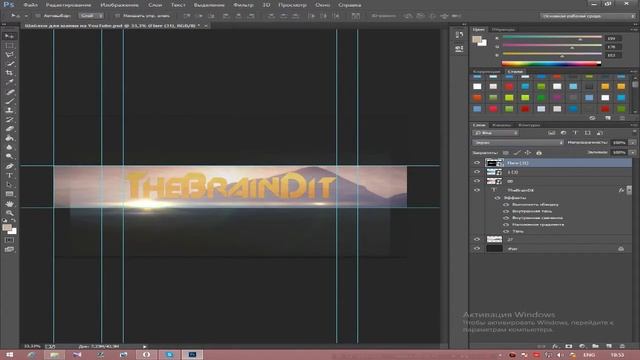Select the Horizontal Type tool
Viewport: 640px width, 360px height.
pos(9,176)
